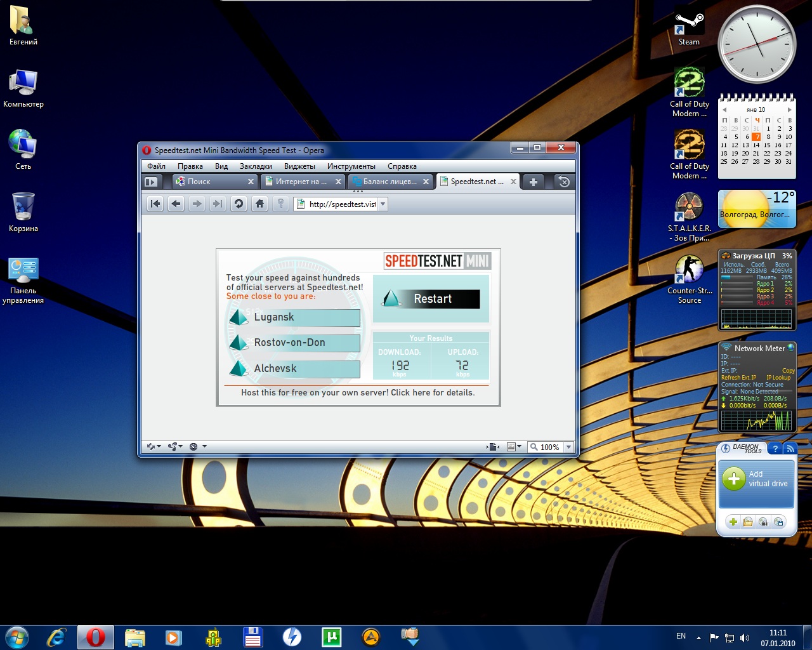Go to the Opera home page
The width and height of the screenshot is (812, 650).
click(259, 204)
